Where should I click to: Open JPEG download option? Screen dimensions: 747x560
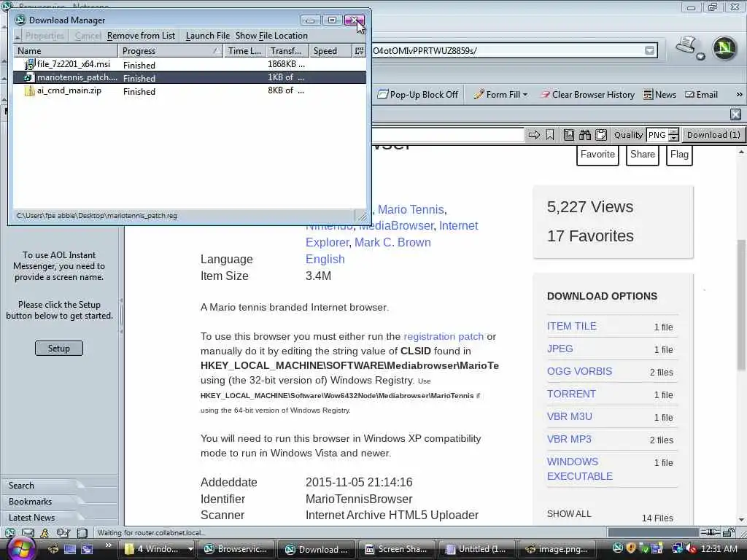[560, 349]
